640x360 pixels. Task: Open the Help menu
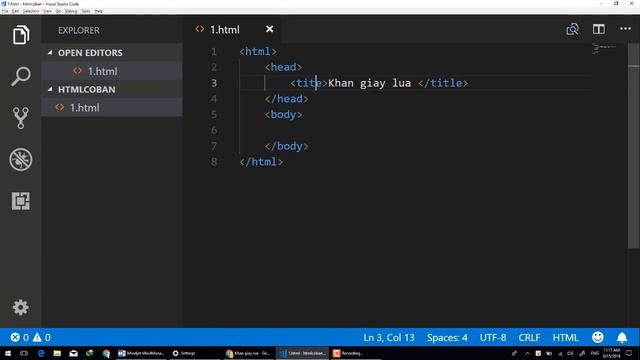[99, 11]
